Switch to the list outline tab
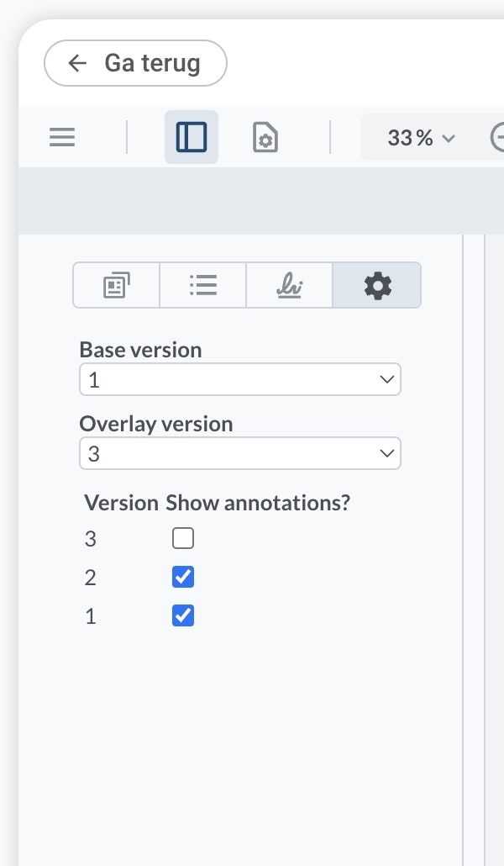Image resolution: width=504 pixels, height=866 pixels. (203, 286)
